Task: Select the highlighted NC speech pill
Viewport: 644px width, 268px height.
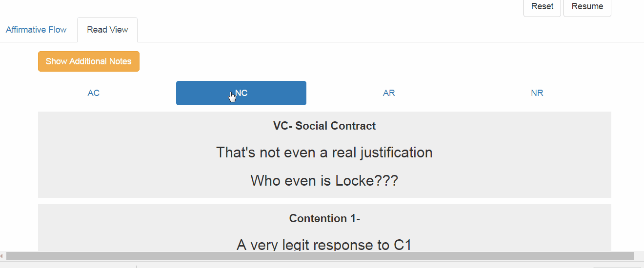Action: pos(241,93)
